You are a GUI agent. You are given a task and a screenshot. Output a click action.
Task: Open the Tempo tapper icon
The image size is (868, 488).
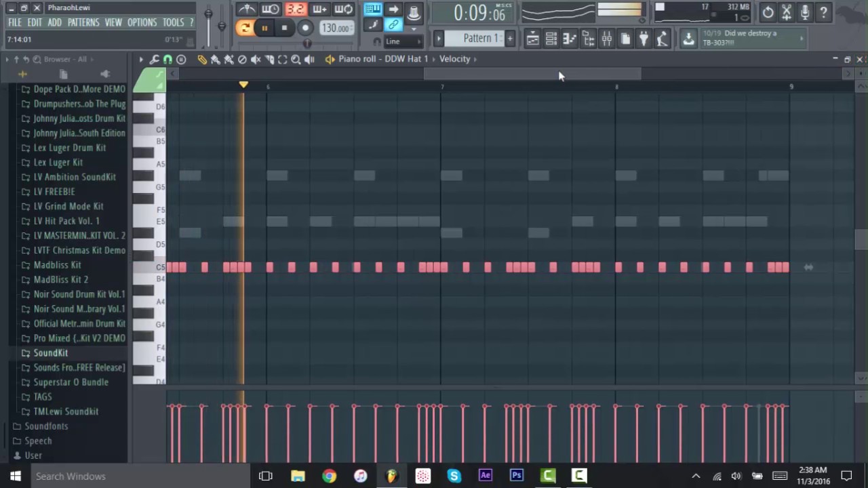(662, 39)
